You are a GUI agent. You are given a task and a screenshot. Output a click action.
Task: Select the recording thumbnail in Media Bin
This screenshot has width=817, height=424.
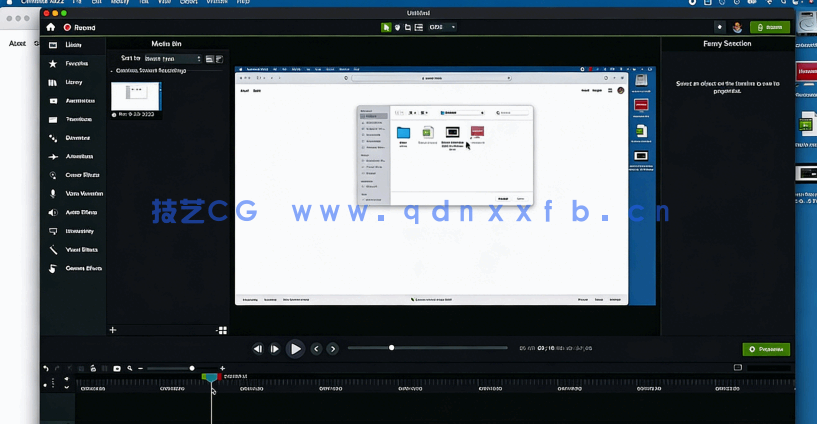pos(135,95)
